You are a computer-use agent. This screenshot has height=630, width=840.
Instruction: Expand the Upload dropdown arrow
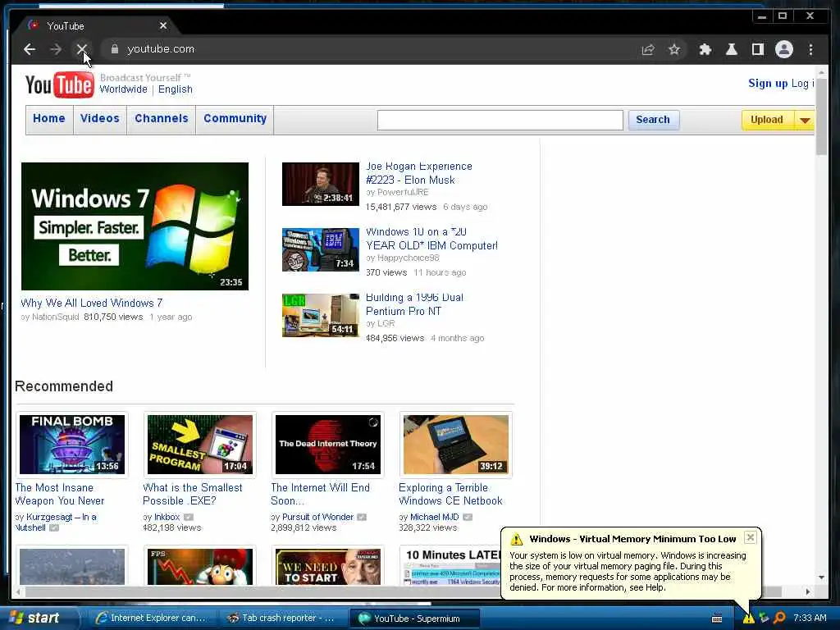coord(804,120)
